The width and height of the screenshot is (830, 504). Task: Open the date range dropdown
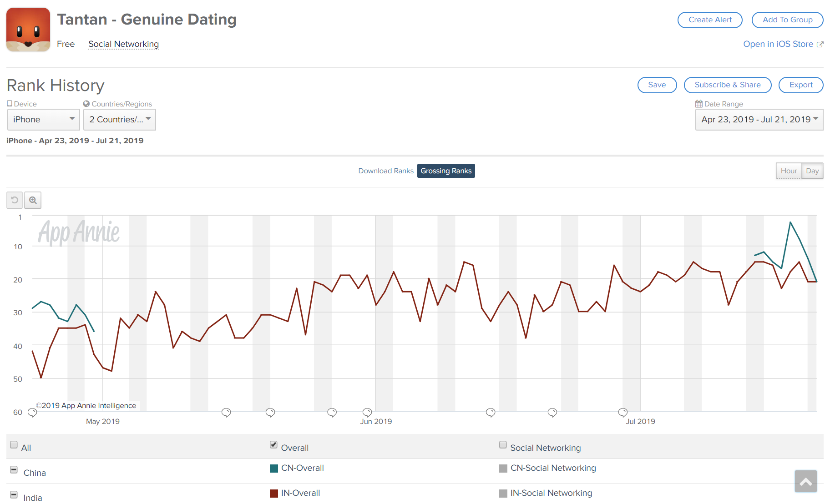click(759, 120)
